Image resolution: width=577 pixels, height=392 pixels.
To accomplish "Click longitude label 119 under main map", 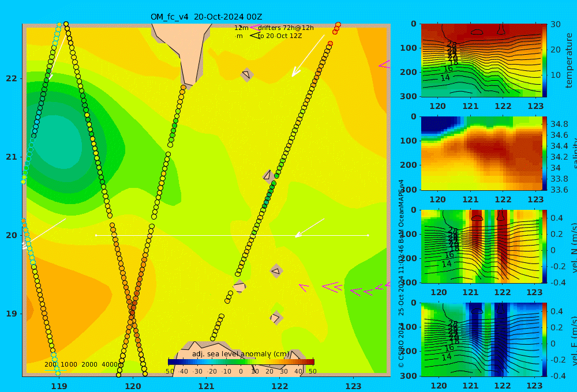I will click(x=59, y=386).
